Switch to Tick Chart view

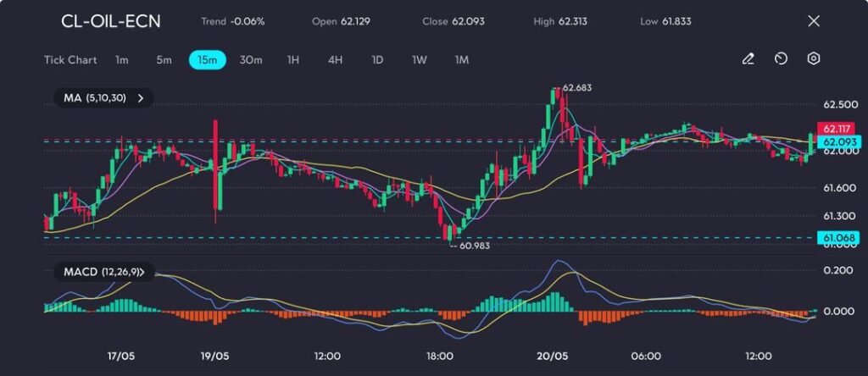click(70, 60)
